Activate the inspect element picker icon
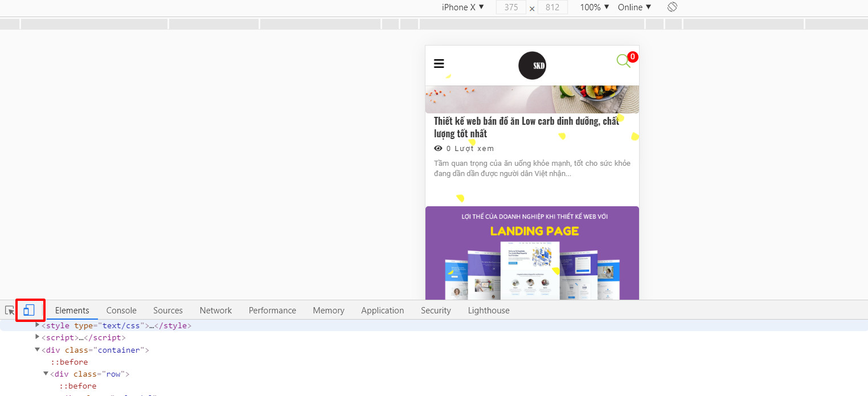This screenshot has width=868, height=396. pyautogui.click(x=10, y=311)
